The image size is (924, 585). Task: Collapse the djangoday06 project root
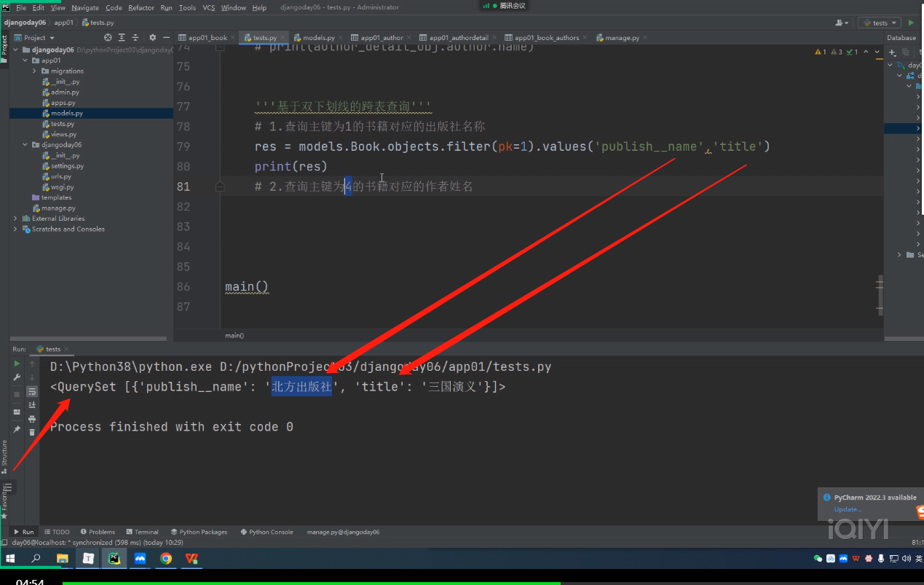point(16,50)
